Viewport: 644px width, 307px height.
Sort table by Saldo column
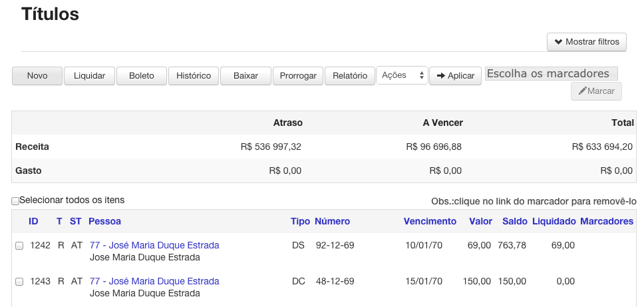click(515, 222)
